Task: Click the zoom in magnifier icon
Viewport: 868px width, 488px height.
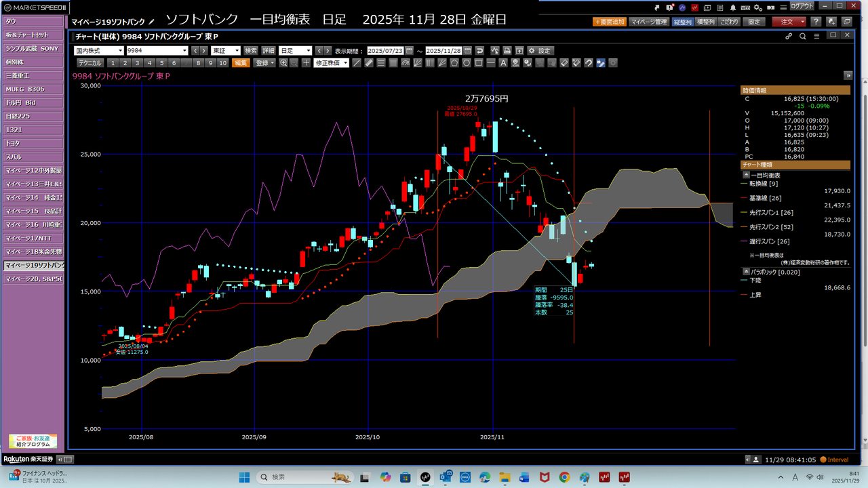Action: (283, 63)
